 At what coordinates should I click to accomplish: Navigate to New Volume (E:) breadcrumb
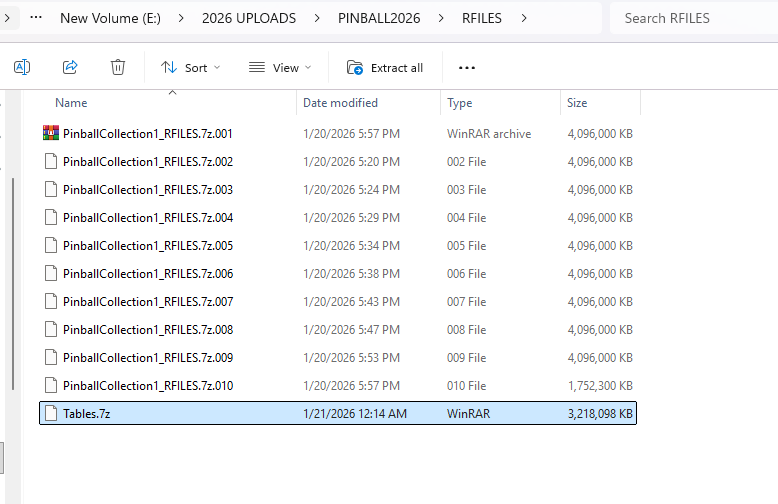(111, 18)
